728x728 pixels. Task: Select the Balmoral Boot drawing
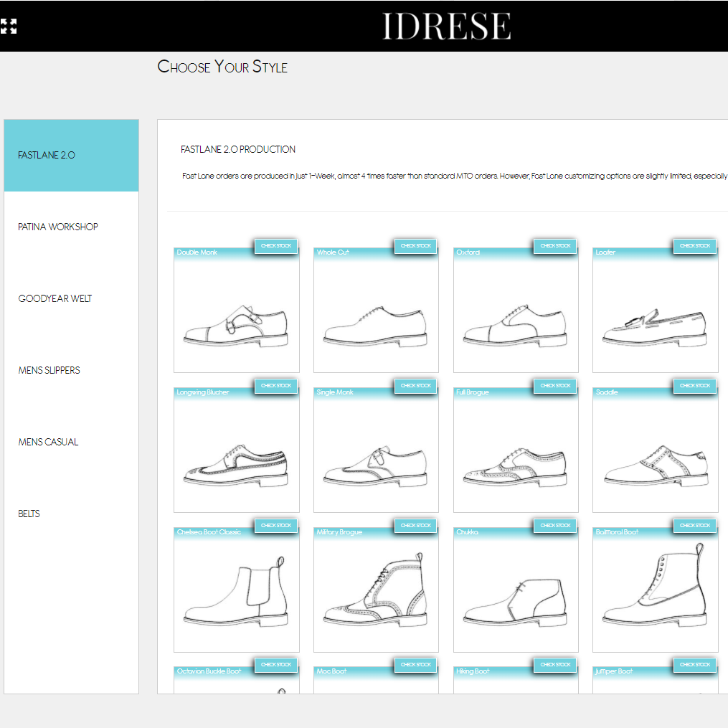click(x=655, y=585)
